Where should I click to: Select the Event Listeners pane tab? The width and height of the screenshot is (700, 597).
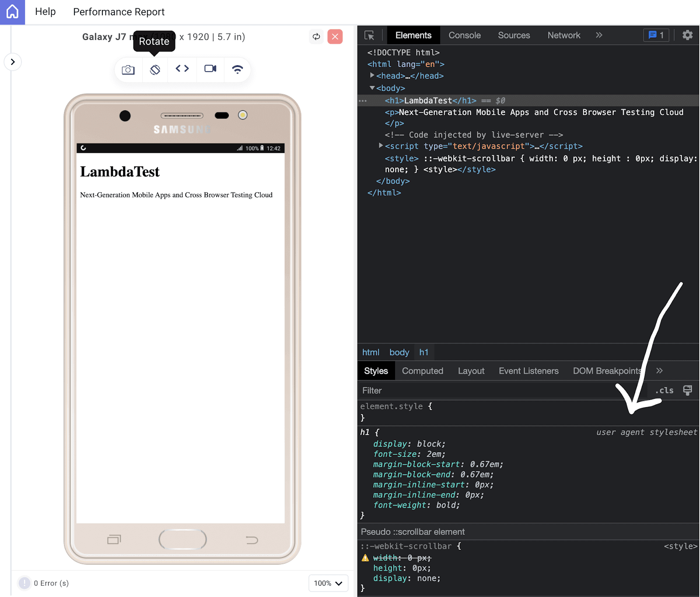pos(528,371)
